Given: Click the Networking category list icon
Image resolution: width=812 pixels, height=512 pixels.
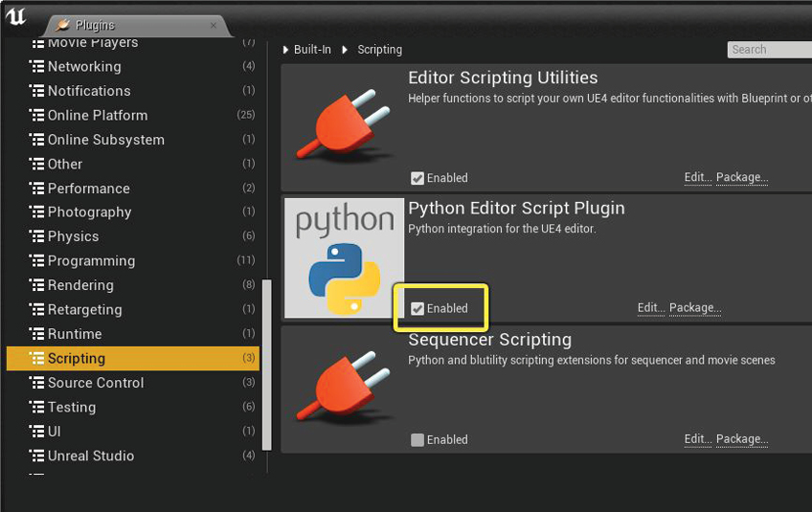Looking at the screenshot, I should (x=36, y=66).
